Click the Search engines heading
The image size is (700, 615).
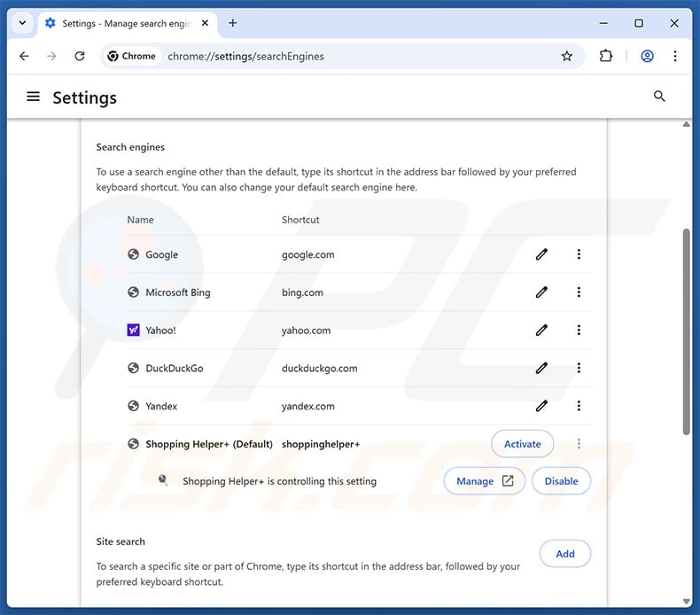point(130,147)
